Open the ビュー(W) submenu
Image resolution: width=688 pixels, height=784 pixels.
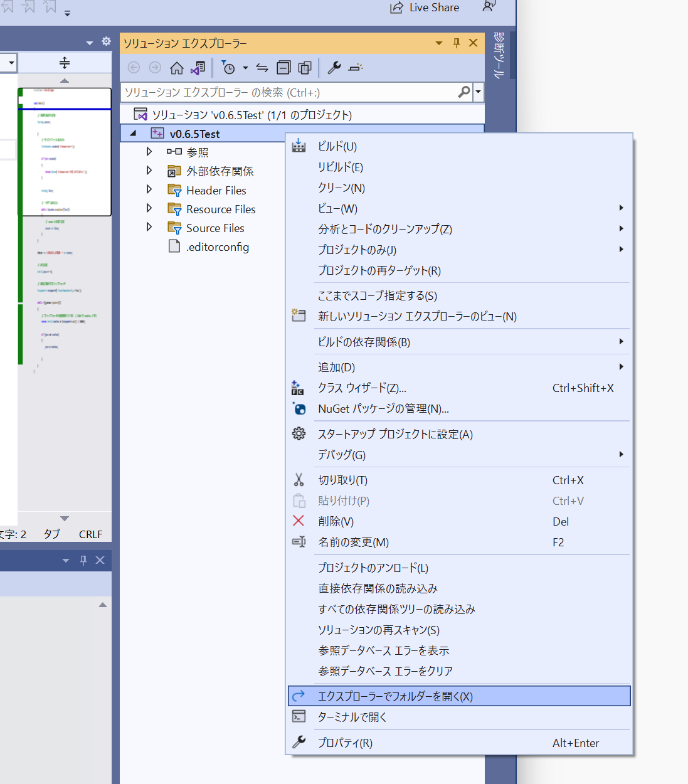[459, 208]
